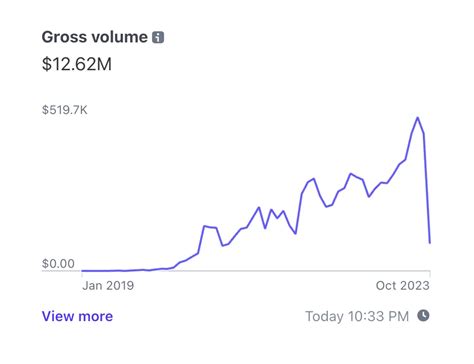Click the word more in View more

[x=95, y=316]
